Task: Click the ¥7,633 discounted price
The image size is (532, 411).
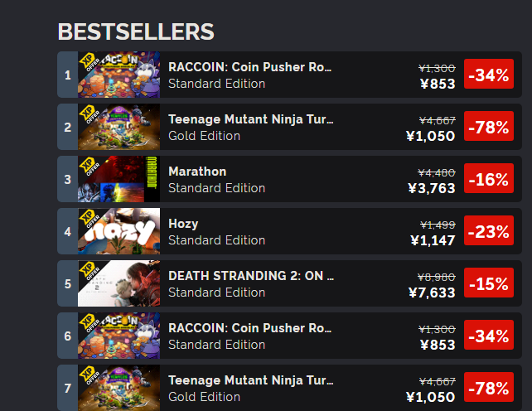Action: coord(432,293)
